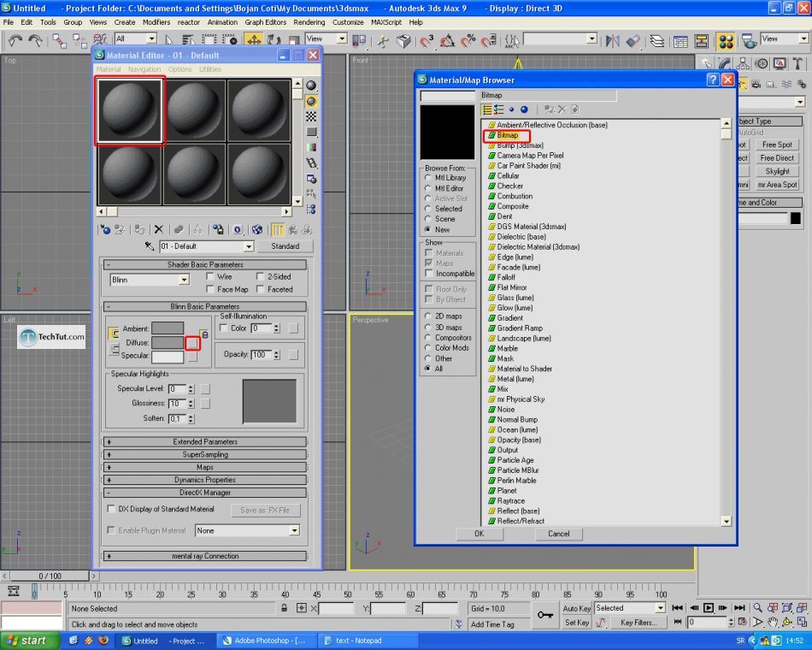Enable the 2-Sided checkbox
812x650 pixels.
tap(261, 276)
